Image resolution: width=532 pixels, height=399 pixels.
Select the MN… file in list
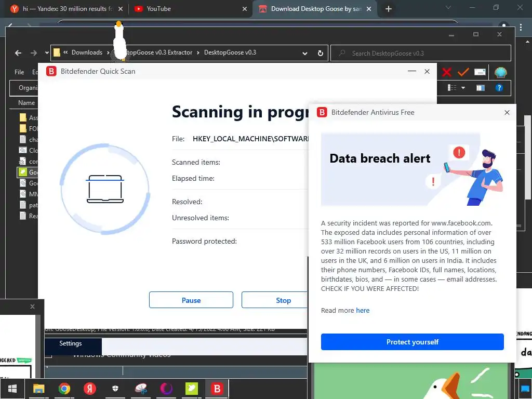pyautogui.click(x=29, y=194)
